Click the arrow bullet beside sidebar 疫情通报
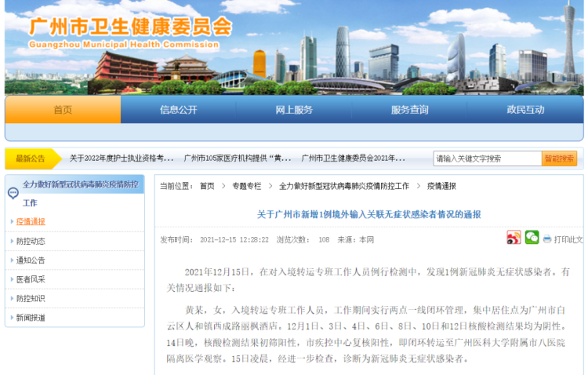Image resolution: width=588 pixels, height=375 pixels. pos(12,221)
